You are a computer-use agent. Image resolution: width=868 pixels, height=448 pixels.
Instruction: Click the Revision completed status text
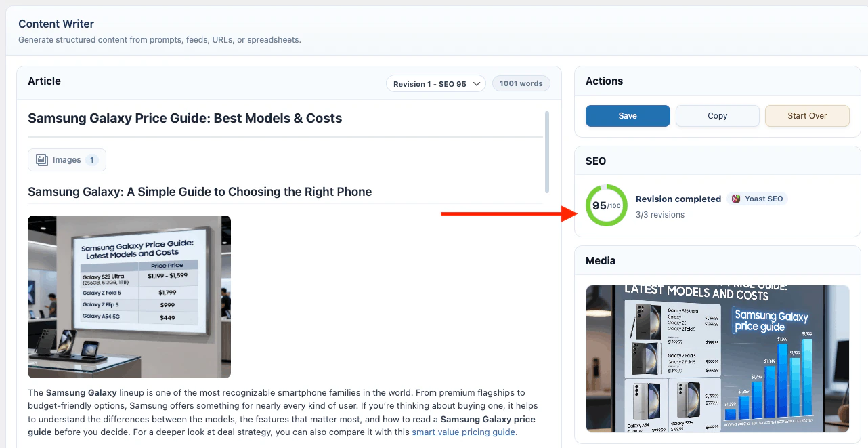point(678,199)
